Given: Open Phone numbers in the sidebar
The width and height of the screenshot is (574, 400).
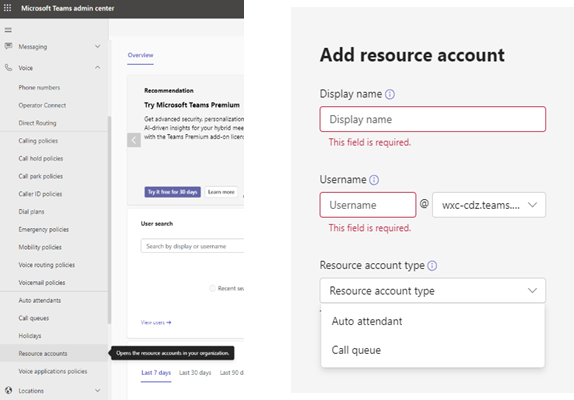Looking at the screenshot, I should (39, 87).
